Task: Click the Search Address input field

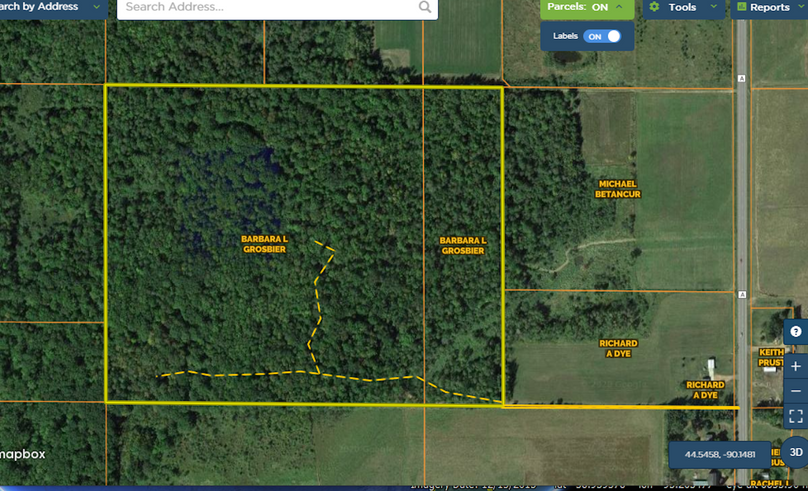Action: point(265,7)
